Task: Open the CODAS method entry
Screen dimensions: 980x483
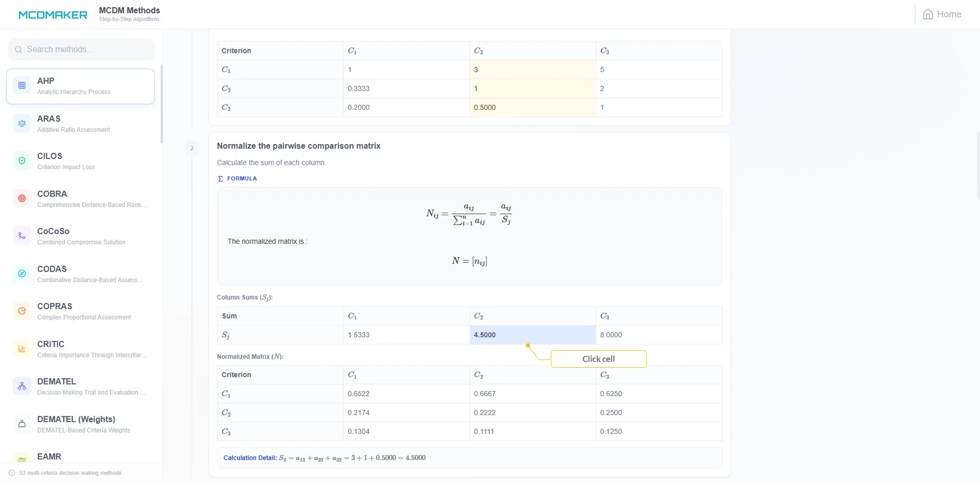Action: coord(80,274)
